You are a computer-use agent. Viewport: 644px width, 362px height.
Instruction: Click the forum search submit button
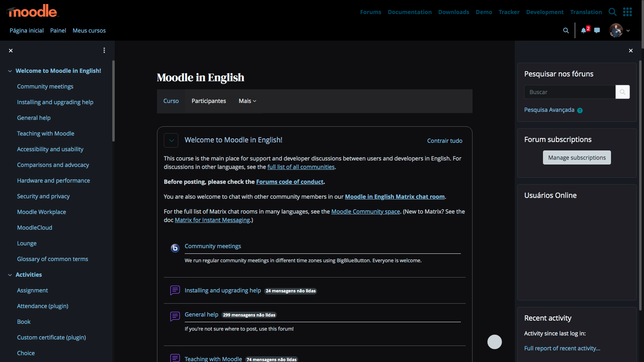tap(622, 92)
